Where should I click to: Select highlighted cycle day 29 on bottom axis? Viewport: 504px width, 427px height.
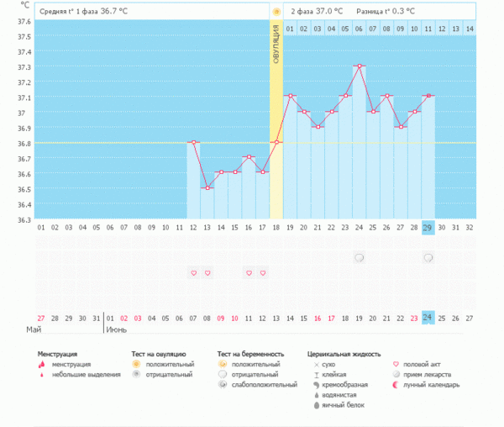[x=428, y=228]
